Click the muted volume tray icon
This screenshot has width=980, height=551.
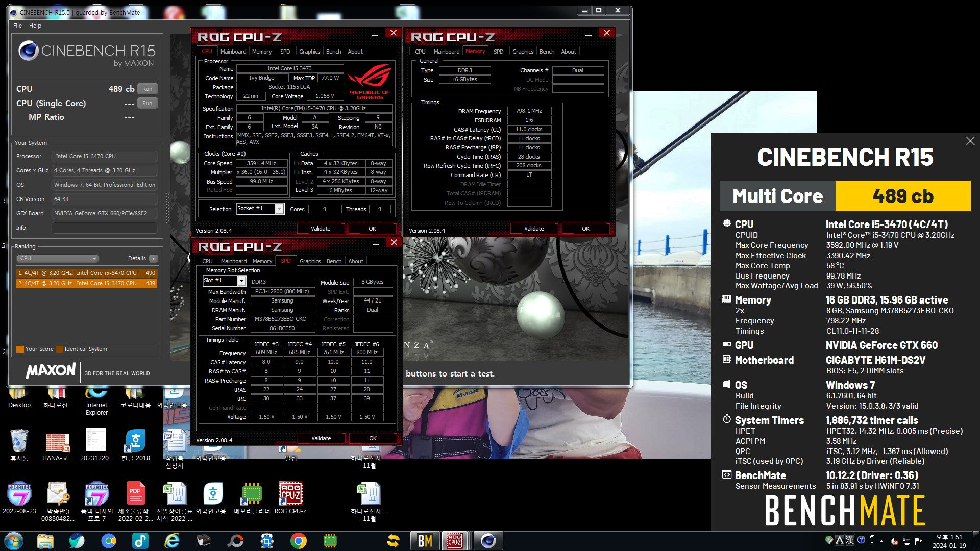(894, 541)
